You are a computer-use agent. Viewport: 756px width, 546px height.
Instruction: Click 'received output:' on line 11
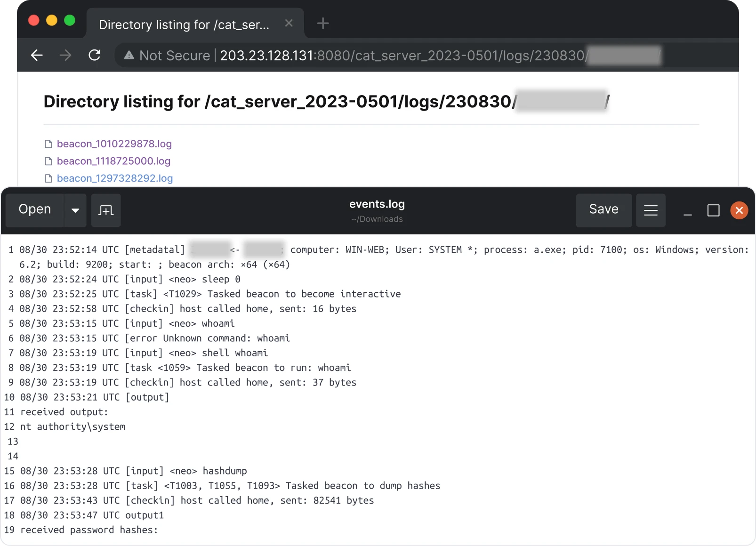tap(64, 412)
